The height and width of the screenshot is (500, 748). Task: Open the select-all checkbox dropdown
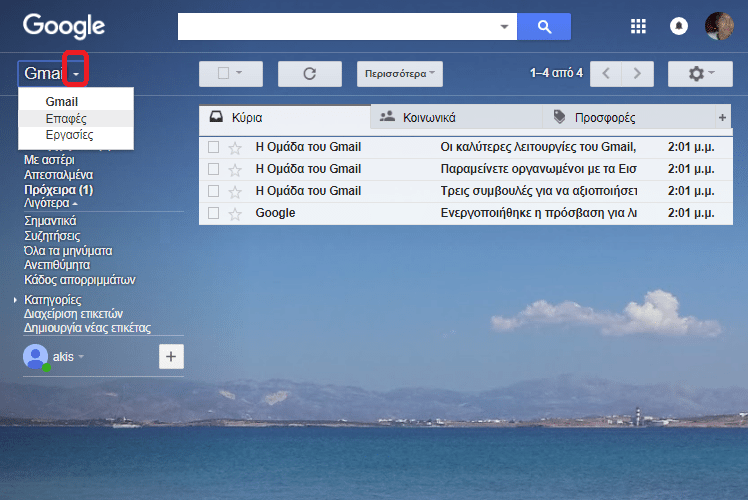pos(239,73)
